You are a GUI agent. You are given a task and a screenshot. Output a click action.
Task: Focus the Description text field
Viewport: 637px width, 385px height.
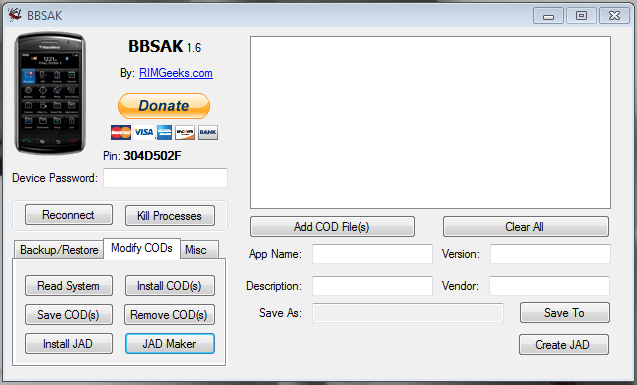(x=372, y=286)
